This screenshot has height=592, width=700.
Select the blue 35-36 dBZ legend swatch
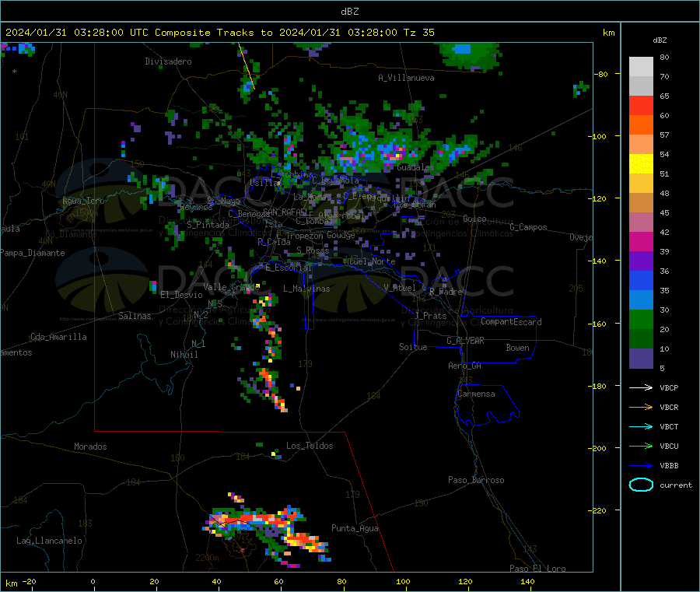click(641, 280)
